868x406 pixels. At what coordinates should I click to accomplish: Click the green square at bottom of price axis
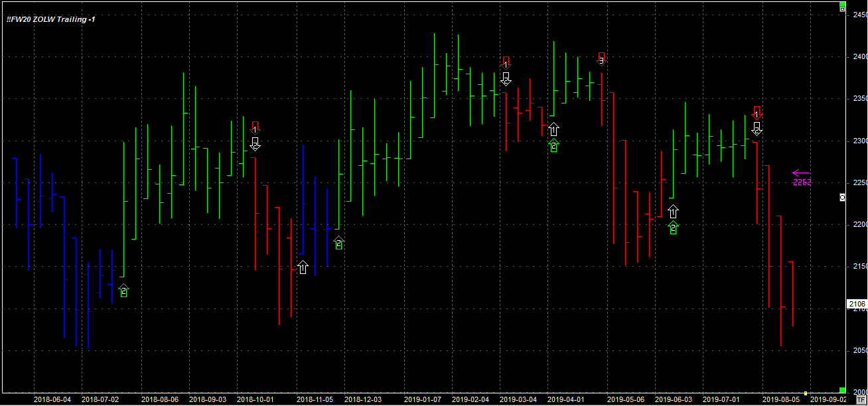click(x=842, y=389)
